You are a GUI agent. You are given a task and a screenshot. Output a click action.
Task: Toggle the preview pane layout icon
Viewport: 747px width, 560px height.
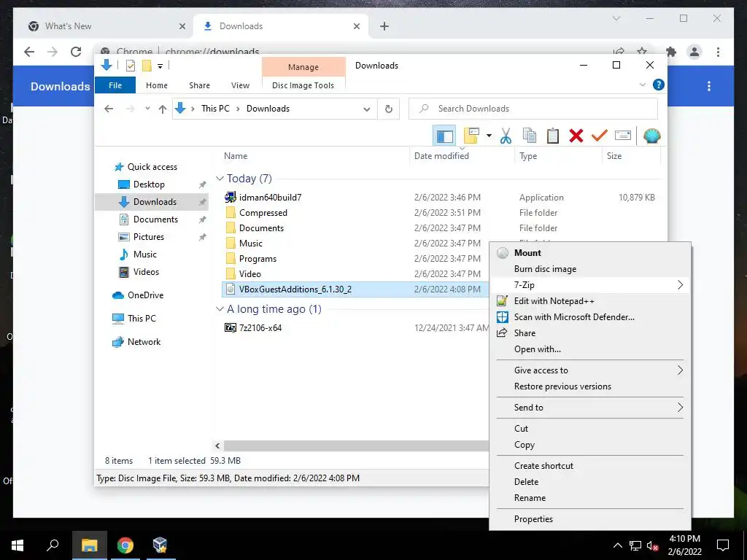pos(444,136)
